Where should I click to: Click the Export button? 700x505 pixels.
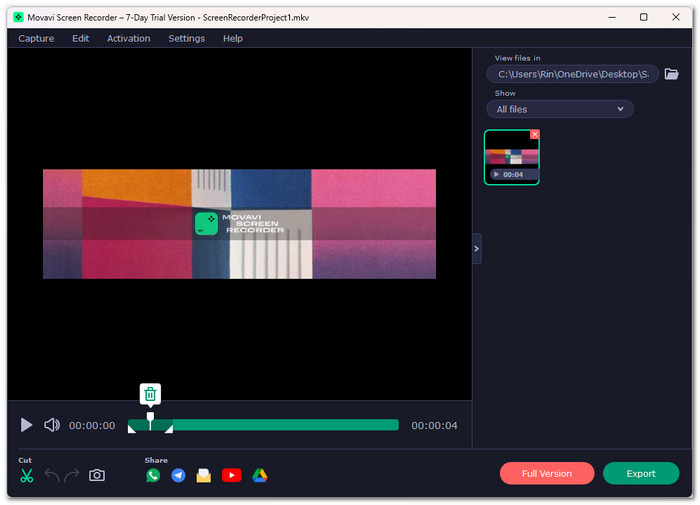[x=641, y=474]
